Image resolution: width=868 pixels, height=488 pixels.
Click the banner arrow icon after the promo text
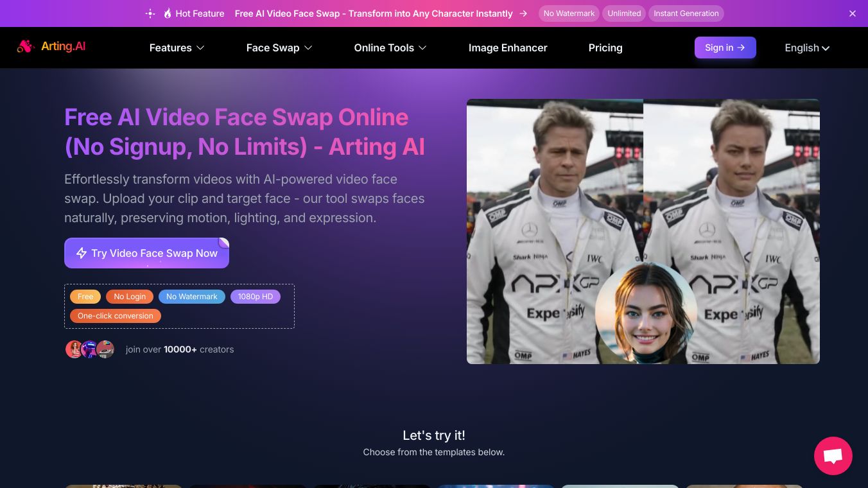click(x=523, y=13)
